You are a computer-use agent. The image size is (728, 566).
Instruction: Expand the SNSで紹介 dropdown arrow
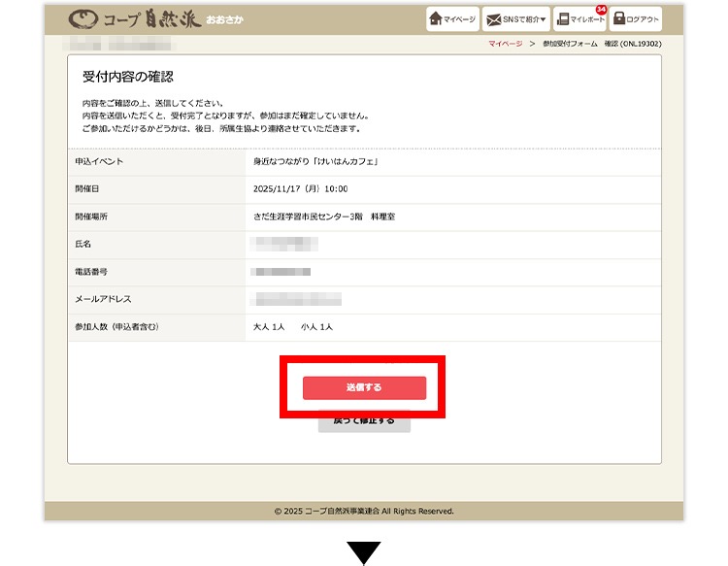coord(544,19)
